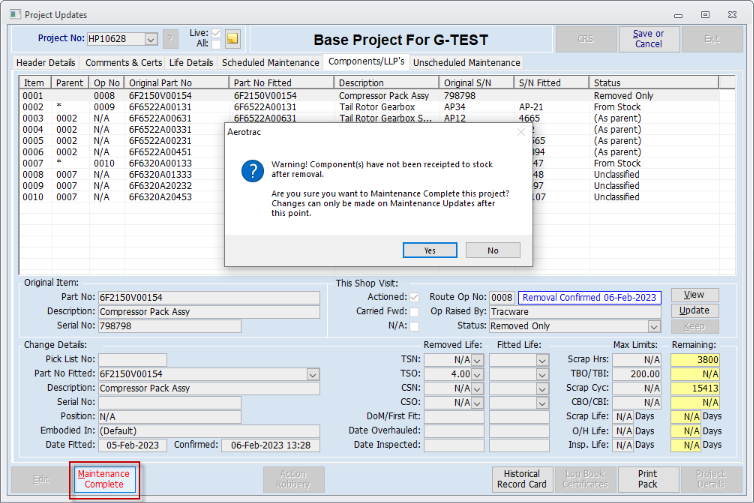Viewport: 754px width, 503px height.
Task: Click the View button
Action: 694,295
